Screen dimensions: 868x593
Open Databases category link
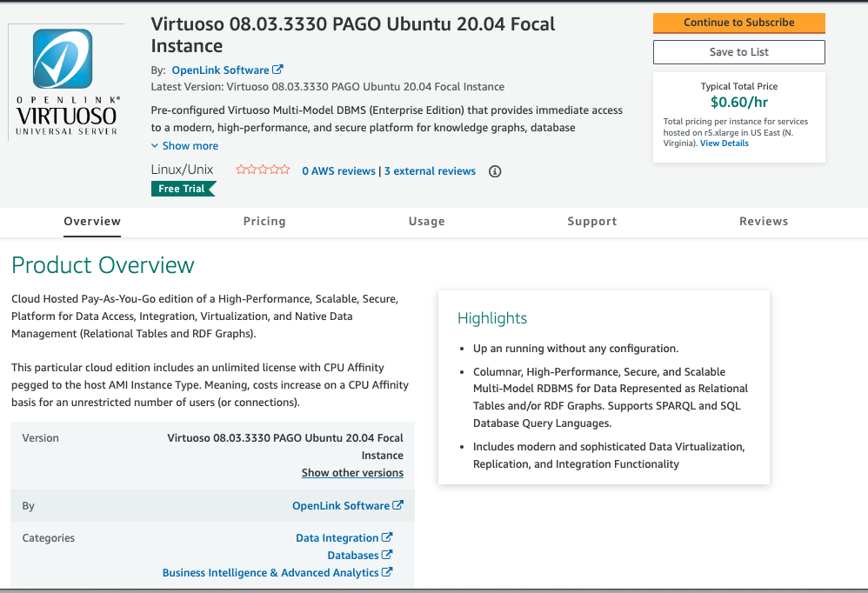tap(352, 556)
